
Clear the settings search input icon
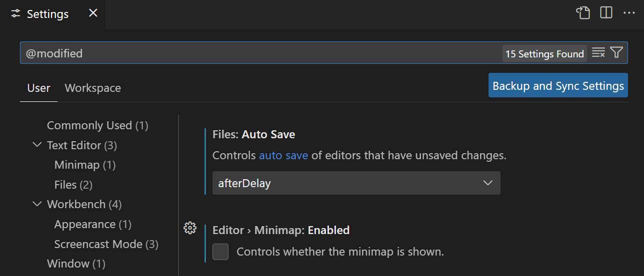(598, 53)
